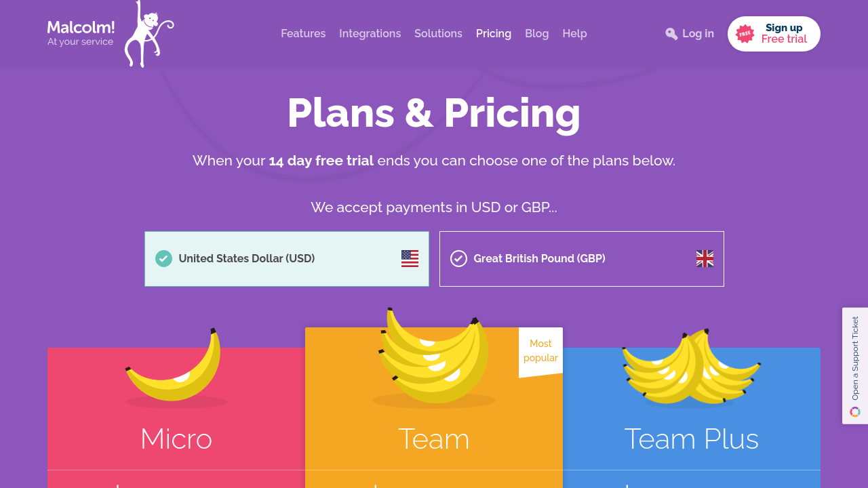868x488 pixels.
Task: Click the Sign up Free trial button
Action: (x=774, y=34)
